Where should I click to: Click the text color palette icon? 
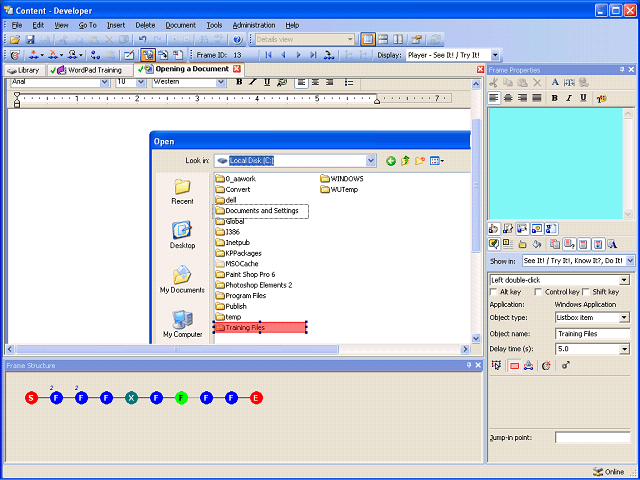[x=602, y=98]
